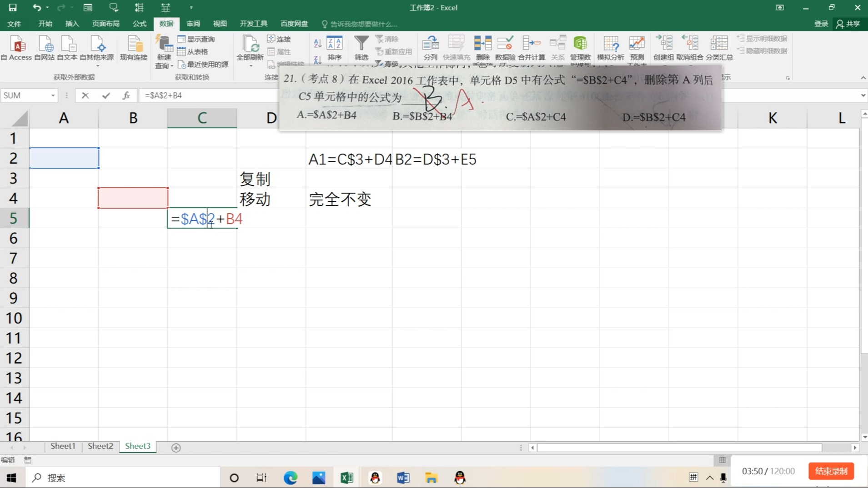Click the 结束录制 (End Recording) button
This screenshot has width=868, height=488.
(x=830, y=471)
